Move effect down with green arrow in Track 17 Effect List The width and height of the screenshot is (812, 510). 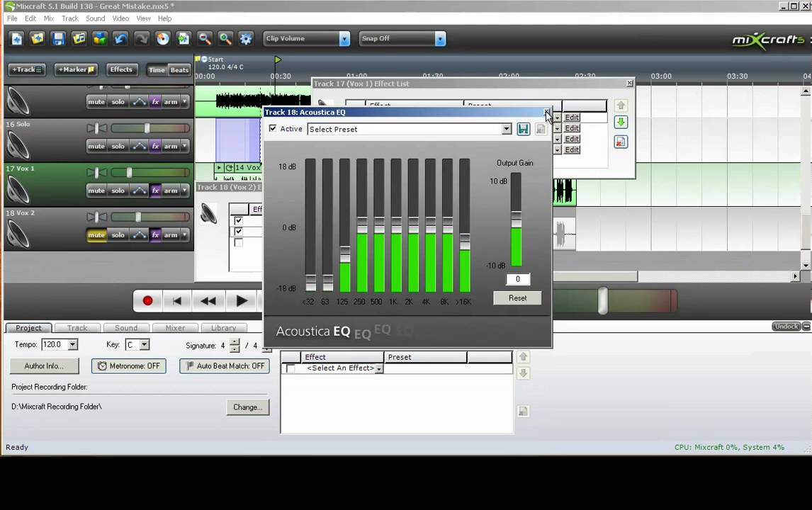(621, 123)
